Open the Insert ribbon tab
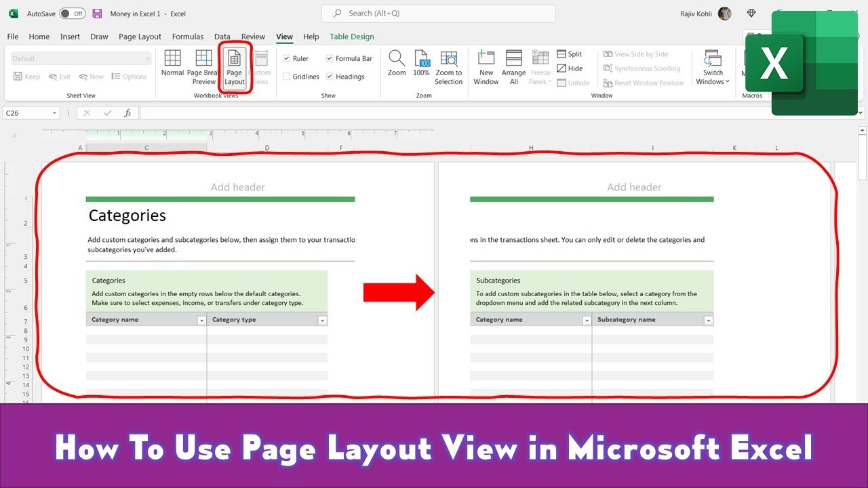The image size is (868, 488). [x=70, y=37]
